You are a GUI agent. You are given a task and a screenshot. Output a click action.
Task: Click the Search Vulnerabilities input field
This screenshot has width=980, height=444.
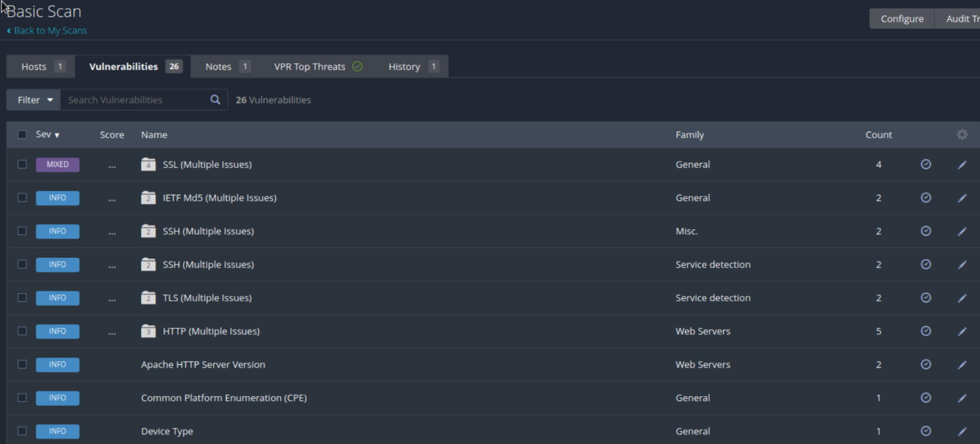[x=135, y=99]
